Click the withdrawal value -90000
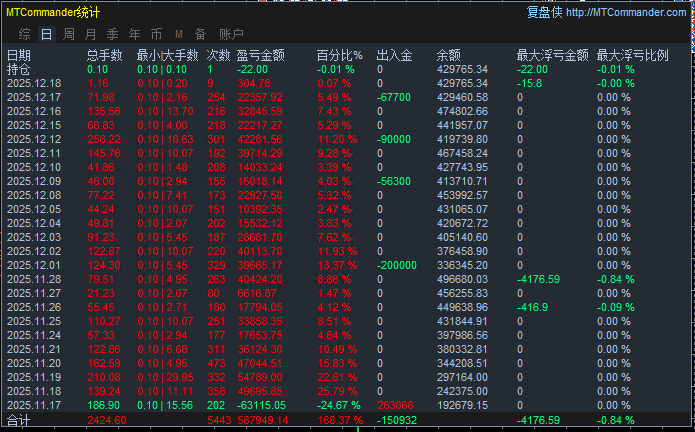 [394, 140]
